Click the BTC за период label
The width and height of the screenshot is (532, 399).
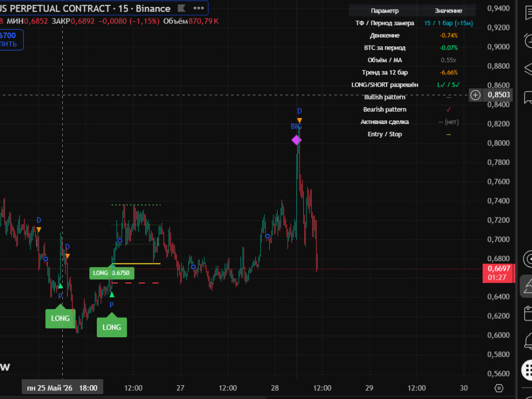click(x=385, y=48)
